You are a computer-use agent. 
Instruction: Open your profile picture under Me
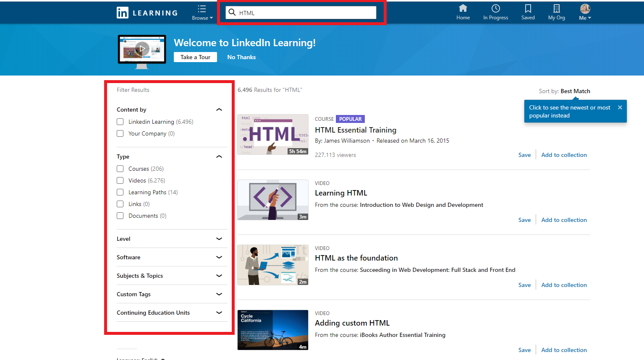coord(584,8)
